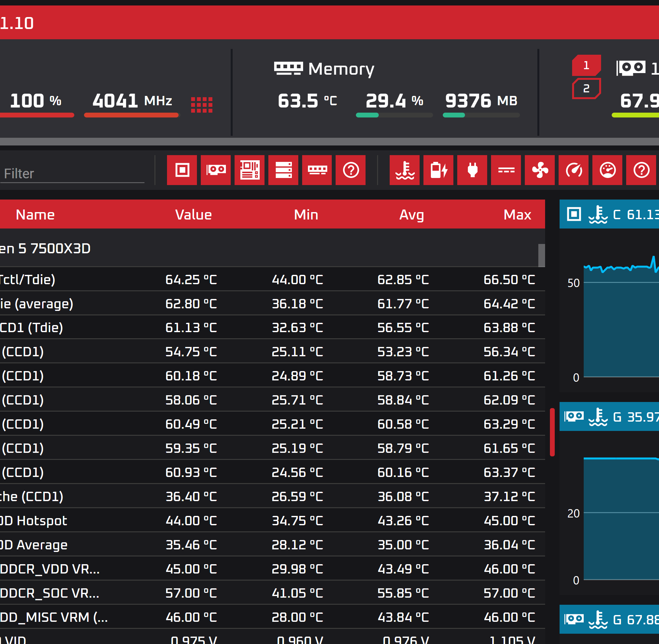This screenshot has height=644, width=659.
Task: Click in the Filter text field
Action: [72, 173]
